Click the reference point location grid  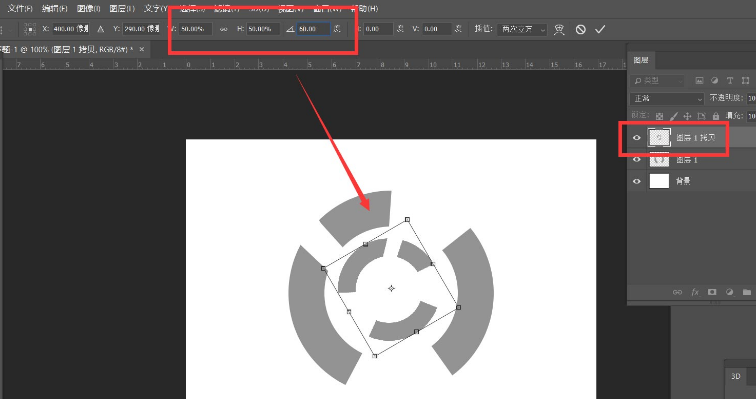pyautogui.click(x=30, y=29)
